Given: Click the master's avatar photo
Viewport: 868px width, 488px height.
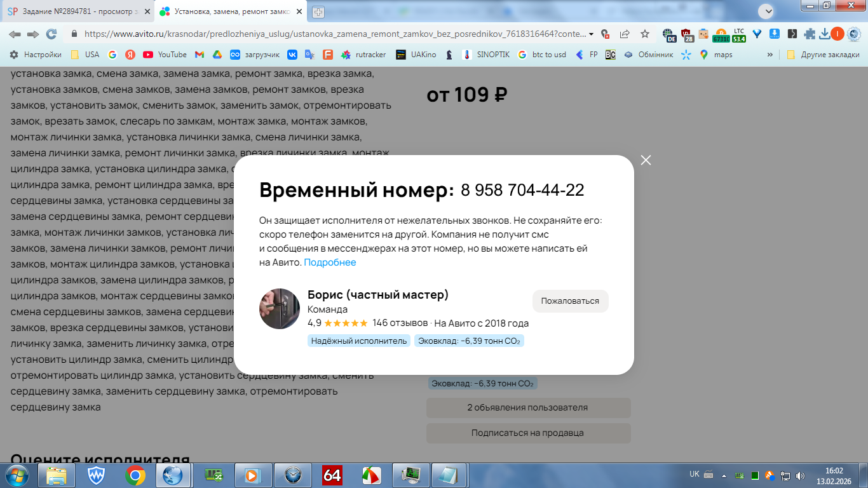Looking at the screenshot, I should [x=280, y=309].
